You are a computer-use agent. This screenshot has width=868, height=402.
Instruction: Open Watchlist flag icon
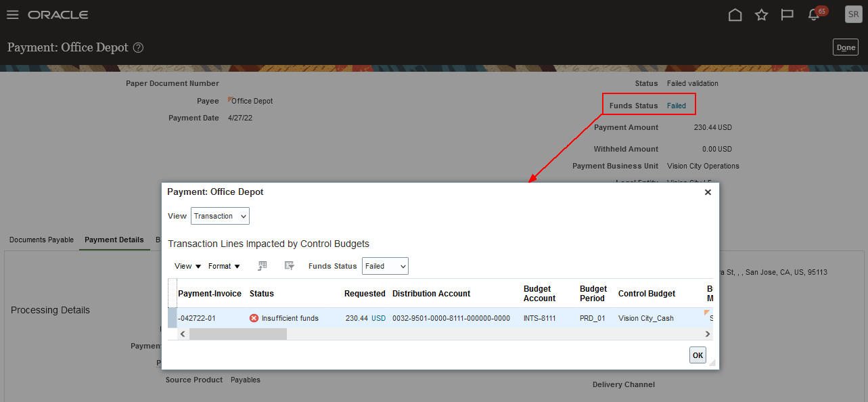point(787,15)
